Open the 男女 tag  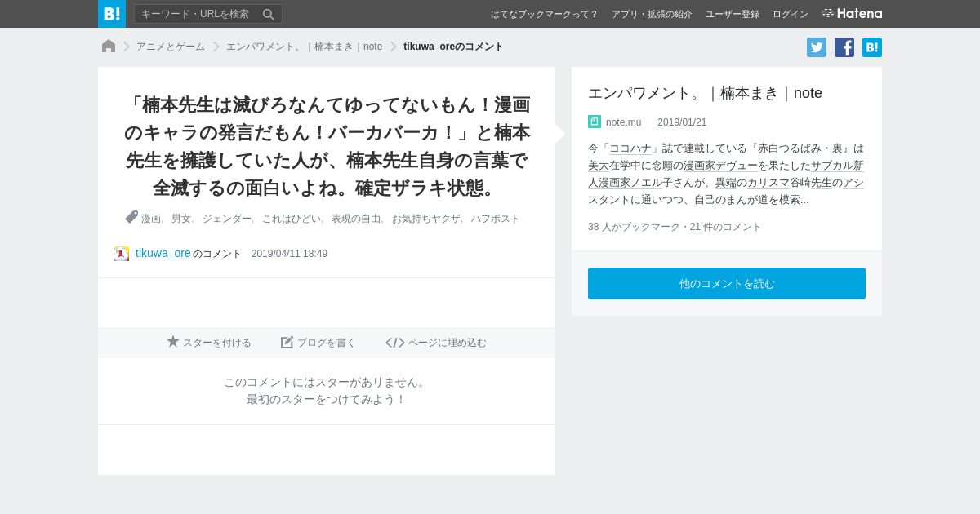[181, 219]
